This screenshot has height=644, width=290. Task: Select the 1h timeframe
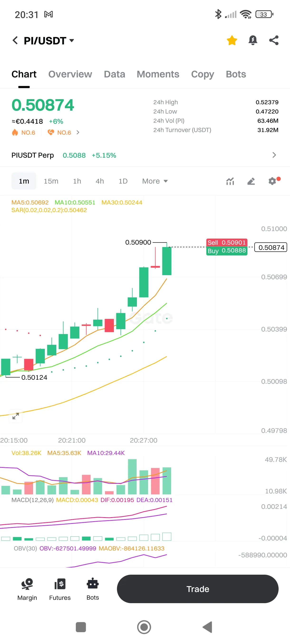point(77,181)
